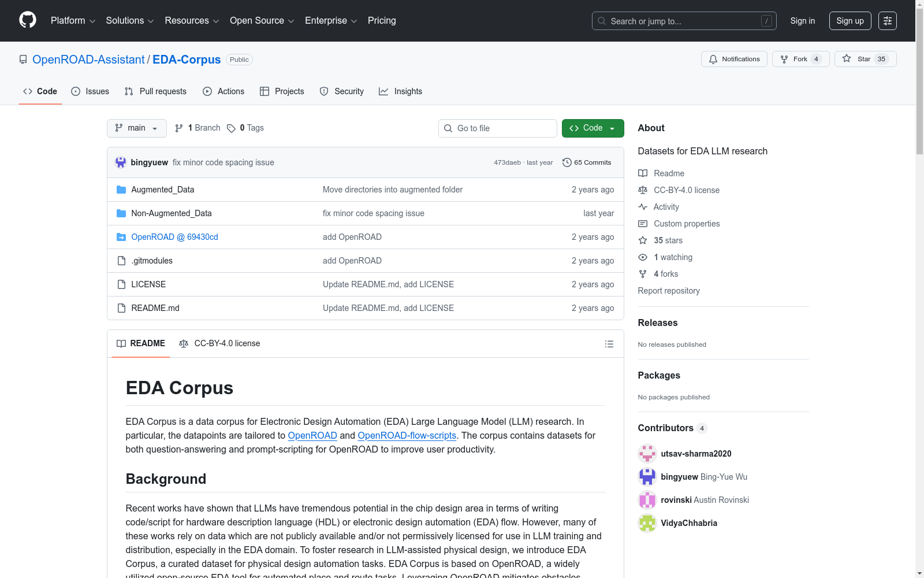Click the page vertical scrollbar thumb

tap(919, 81)
